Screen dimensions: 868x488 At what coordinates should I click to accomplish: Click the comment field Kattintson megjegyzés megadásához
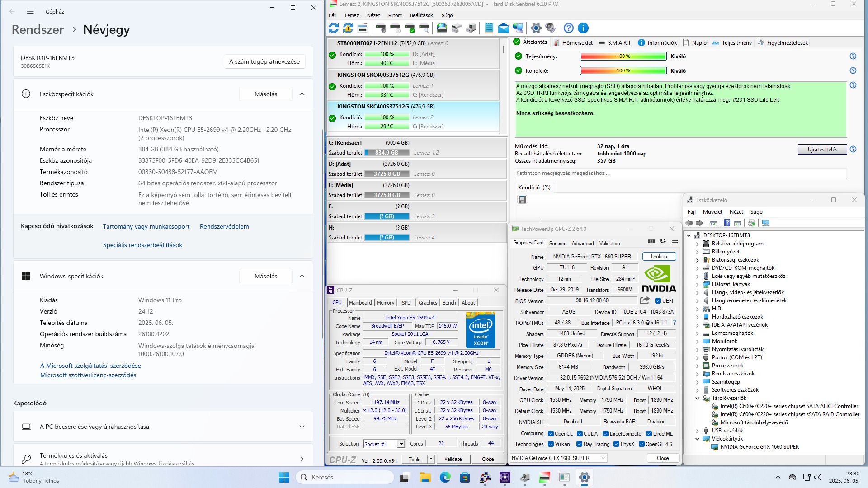681,173
